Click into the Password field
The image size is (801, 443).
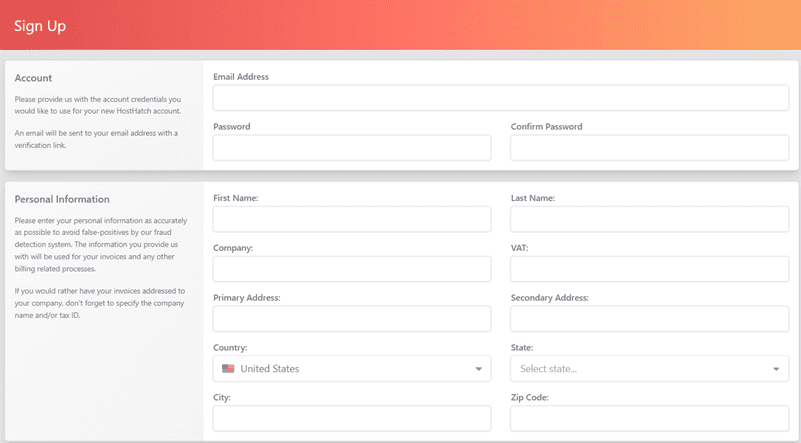[352, 148]
